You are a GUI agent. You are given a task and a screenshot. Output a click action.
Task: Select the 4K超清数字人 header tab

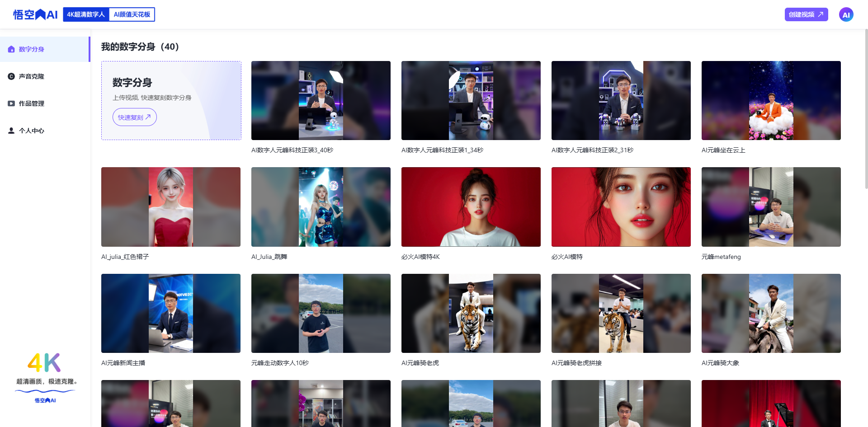[86, 14]
